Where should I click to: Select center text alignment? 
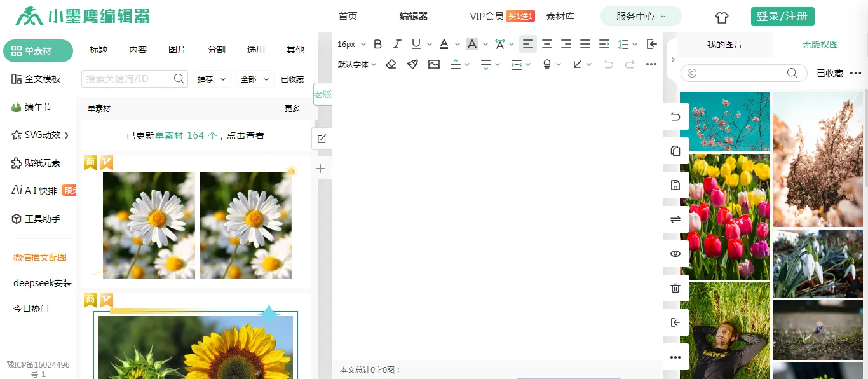pos(547,44)
